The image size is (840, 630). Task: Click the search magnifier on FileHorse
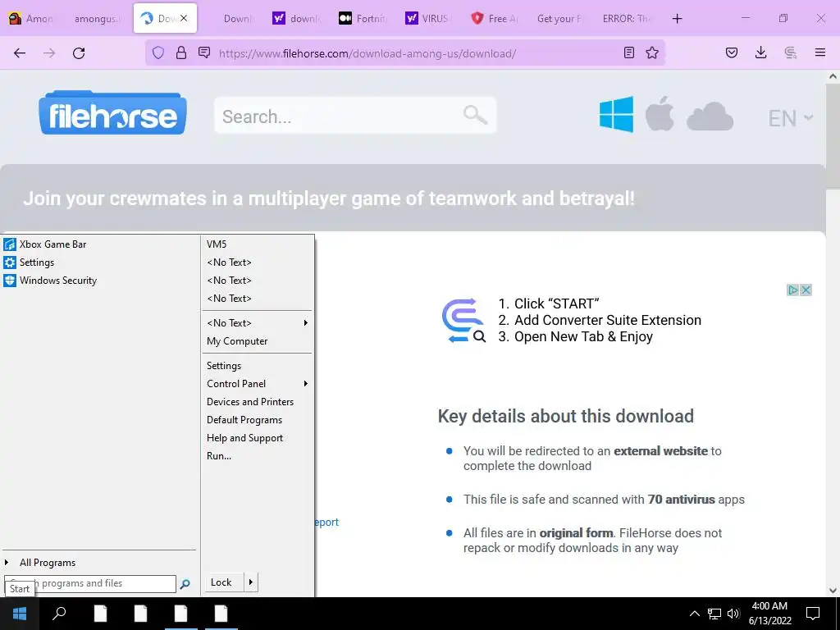[475, 115]
